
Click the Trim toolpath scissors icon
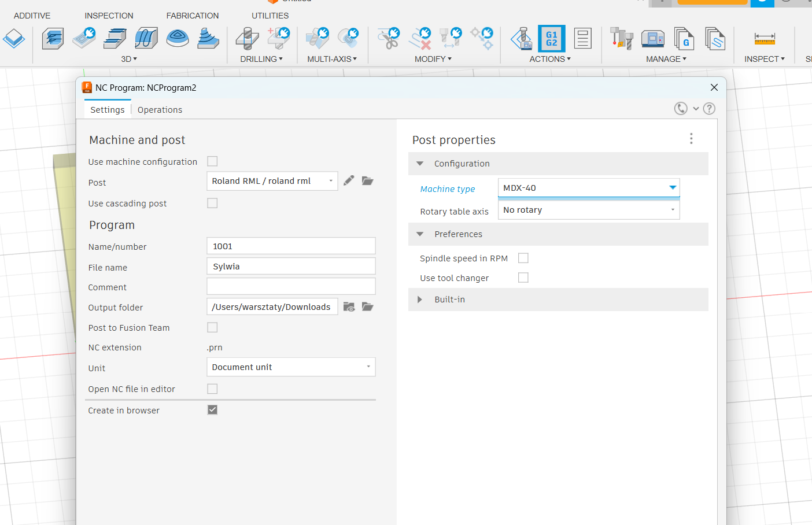click(389, 39)
